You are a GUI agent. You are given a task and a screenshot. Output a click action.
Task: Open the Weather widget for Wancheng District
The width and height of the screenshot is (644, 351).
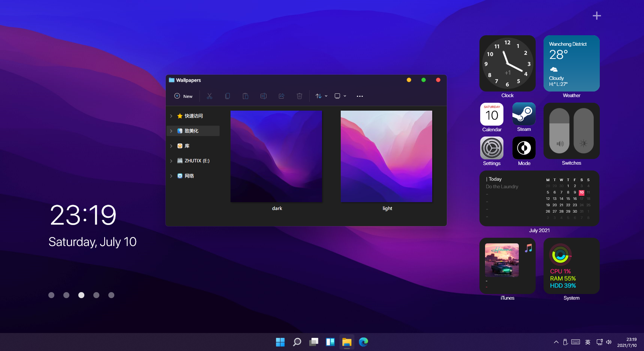point(572,63)
